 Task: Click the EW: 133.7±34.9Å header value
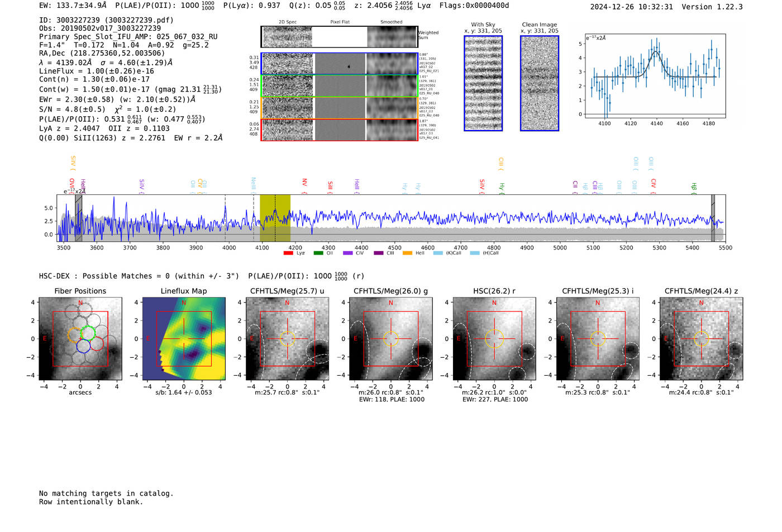coord(73,6)
